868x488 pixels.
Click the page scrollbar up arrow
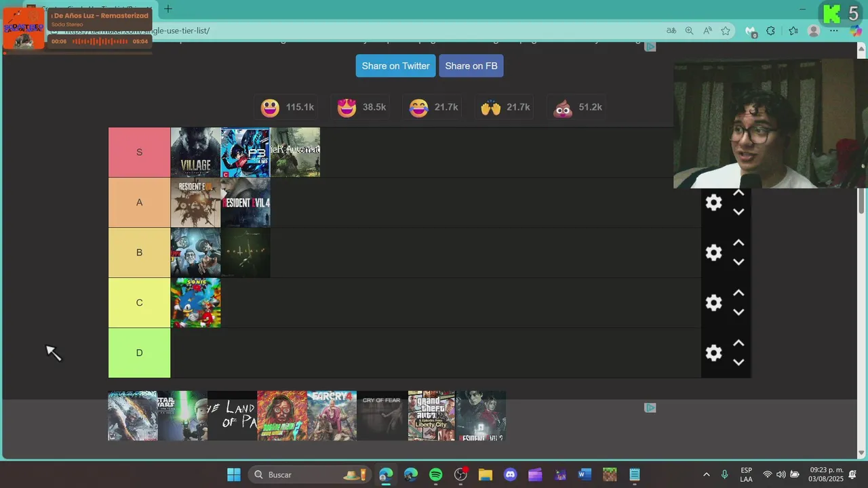[x=862, y=49]
